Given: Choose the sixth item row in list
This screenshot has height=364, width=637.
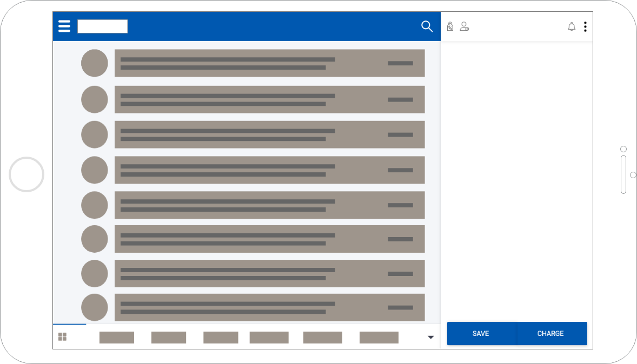Looking at the screenshot, I should [x=269, y=239].
